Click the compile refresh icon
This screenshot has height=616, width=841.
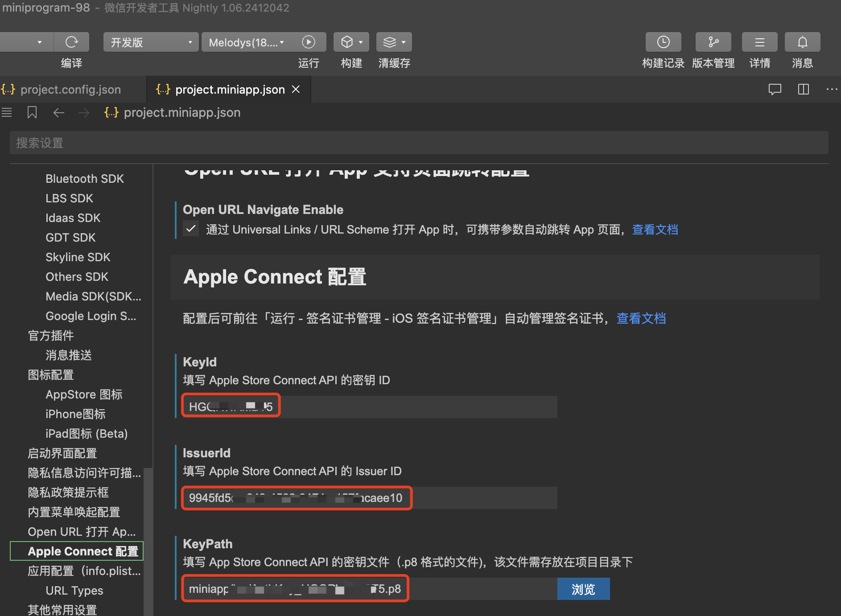coord(72,42)
